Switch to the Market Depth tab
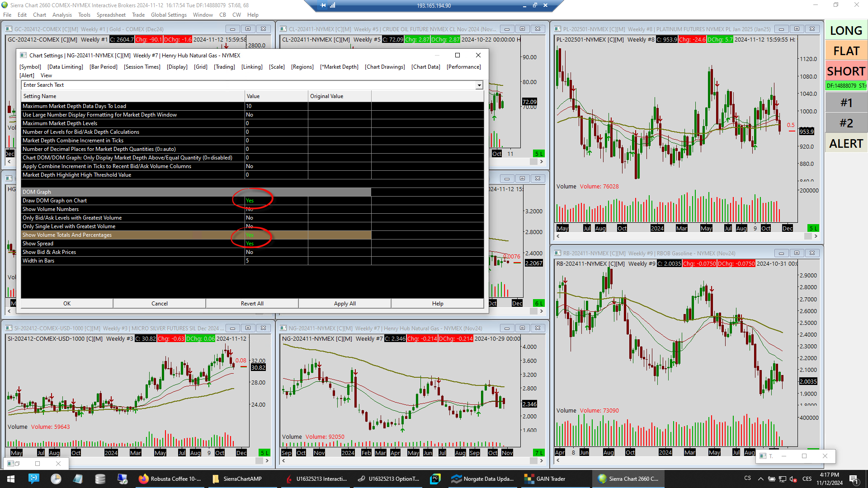Image resolution: width=868 pixels, height=488 pixels. (x=339, y=67)
